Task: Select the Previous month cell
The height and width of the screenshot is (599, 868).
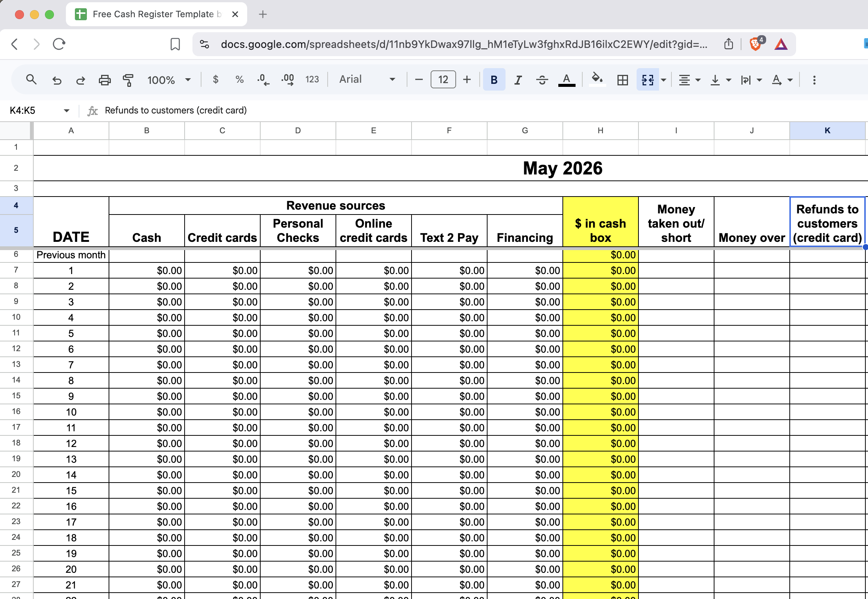Action: pos(71,255)
